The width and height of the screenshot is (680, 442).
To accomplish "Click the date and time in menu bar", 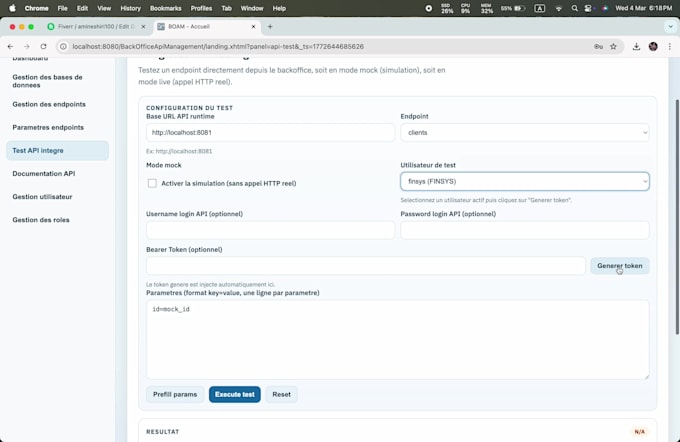I will (644, 8).
